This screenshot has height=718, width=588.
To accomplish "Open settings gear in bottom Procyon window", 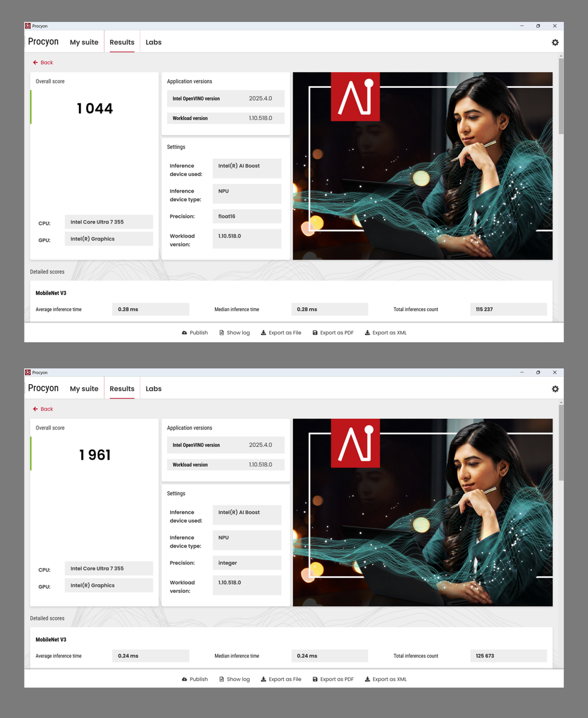I will (555, 389).
